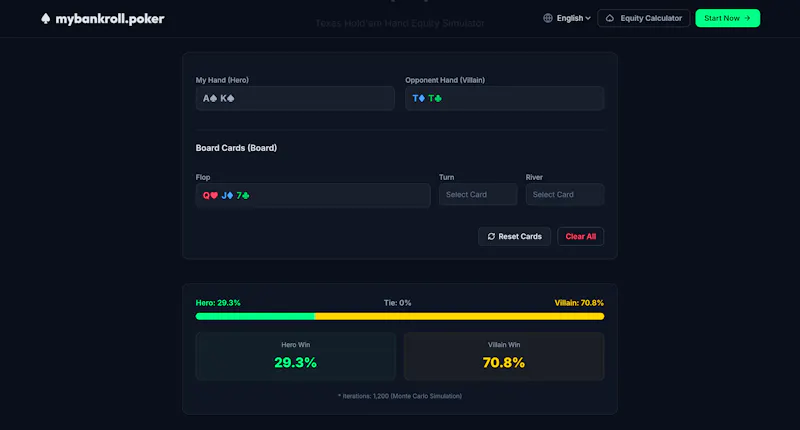This screenshot has height=430, width=800.
Task: Click the Ten of clubs card in Villain hand
Action: (x=435, y=98)
